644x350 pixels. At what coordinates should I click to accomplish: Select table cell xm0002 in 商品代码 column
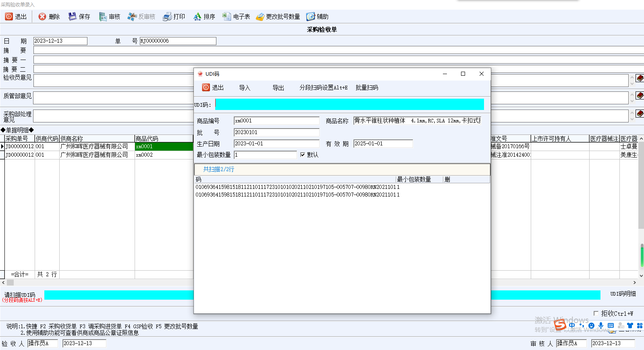(164, 155)
